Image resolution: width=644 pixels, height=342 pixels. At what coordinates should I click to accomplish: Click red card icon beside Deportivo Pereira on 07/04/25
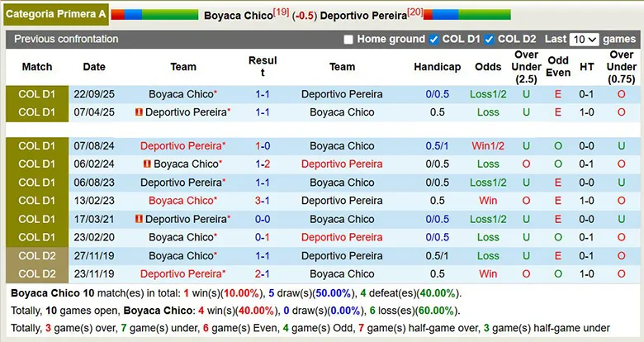tap(140, 112)
